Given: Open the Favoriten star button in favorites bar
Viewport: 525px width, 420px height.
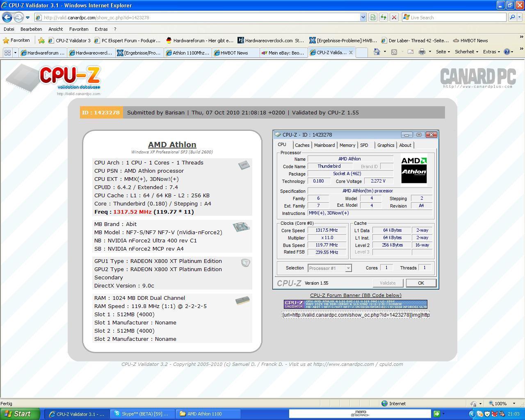Looking at the screenshot, I should coord(16,40).
